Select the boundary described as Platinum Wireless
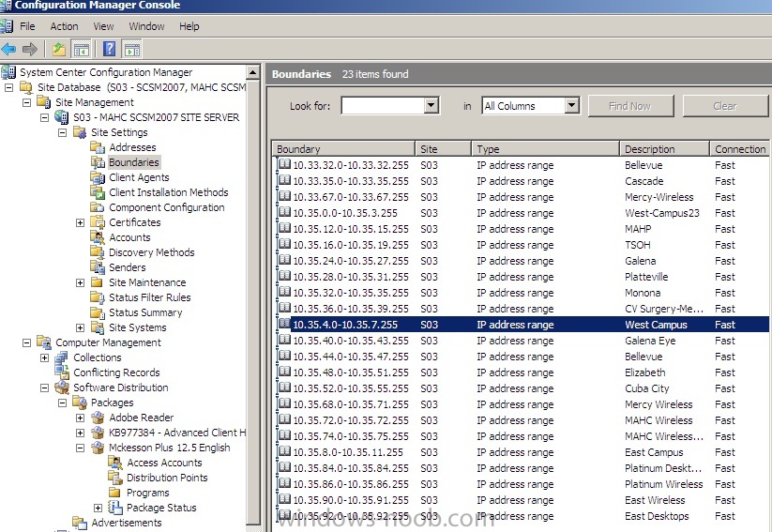This screenshot has height=532, width=772. [x=522, y=484]
